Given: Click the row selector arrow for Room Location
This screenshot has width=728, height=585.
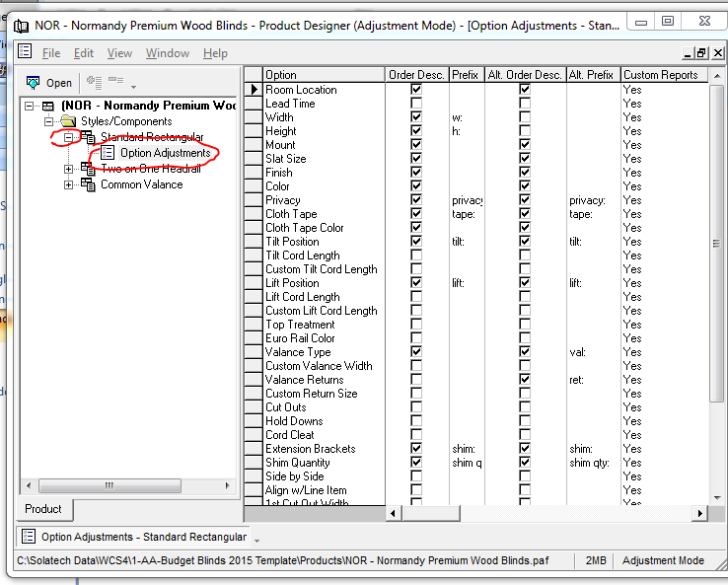Looking at the screenshot, I should tap(254, 89).
